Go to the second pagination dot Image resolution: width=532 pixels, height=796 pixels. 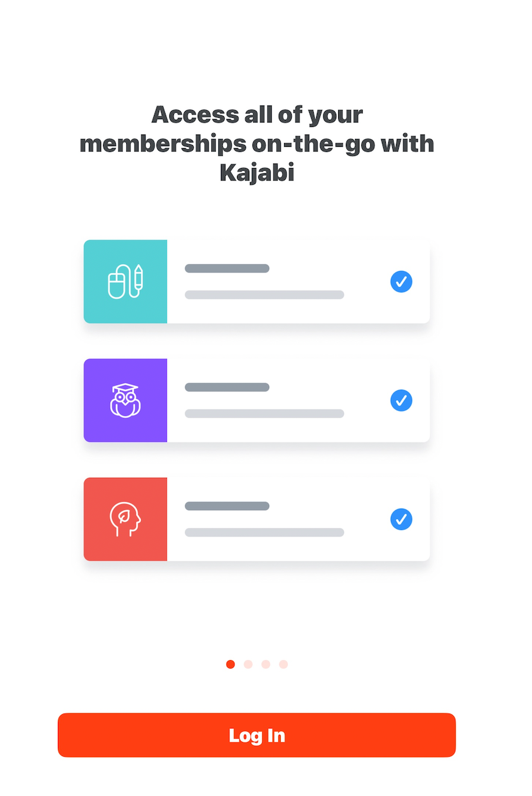(248, 664)
